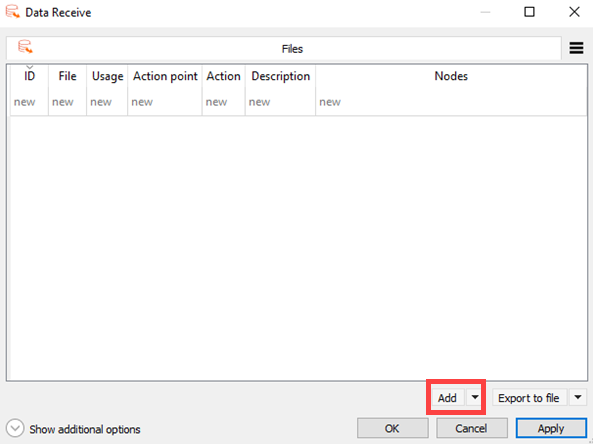Image resolution: width=593 pixels, height=444 pixels.
Task: Click the Data Receive icon in Files header
Action: [x=25, y=47]
